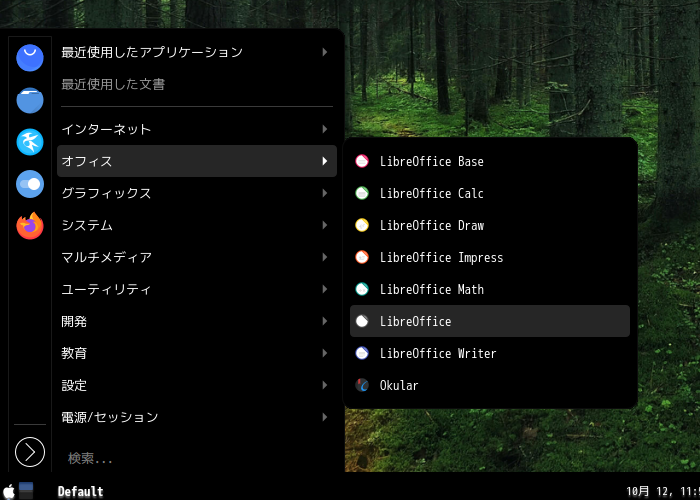Expand the オフィス submenu arrow
Screen dimensions: 700x500
325,161
